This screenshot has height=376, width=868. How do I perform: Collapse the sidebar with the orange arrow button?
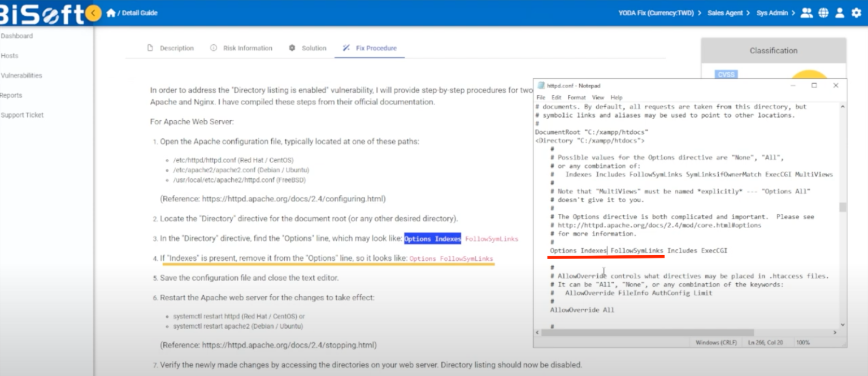pos(93,13)
